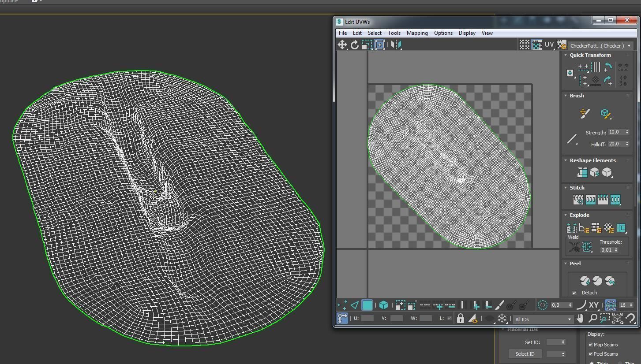Open the Tools menu
The width and height of the screenshot is (641, 364).
click(x=394, y=33)
